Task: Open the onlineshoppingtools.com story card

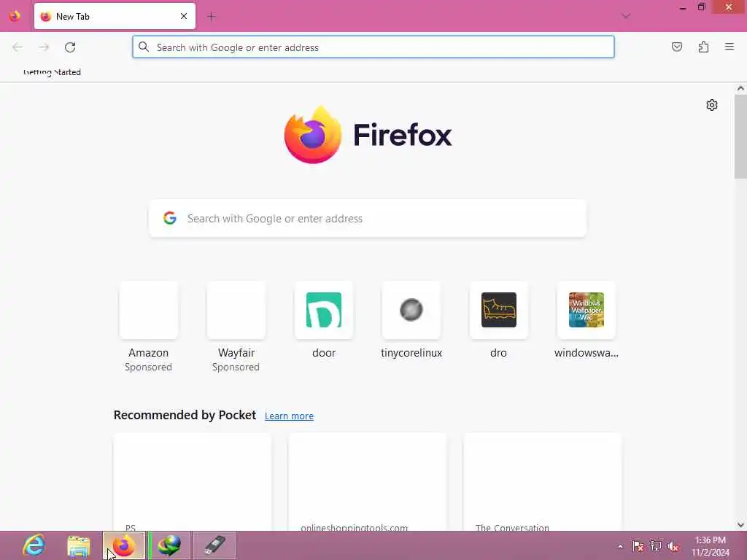Action: pos(368,482)
